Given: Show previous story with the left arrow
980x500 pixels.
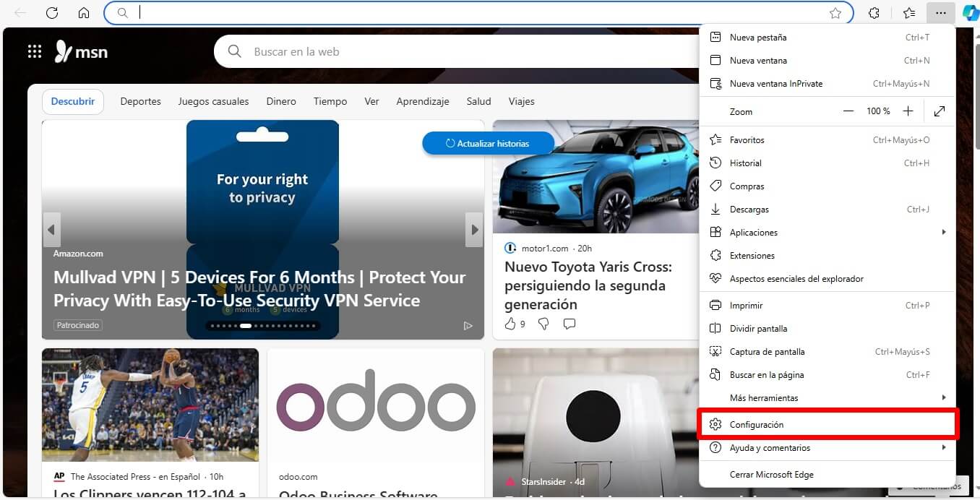Looking at the screenshot, I should click(x=51, y=230).
